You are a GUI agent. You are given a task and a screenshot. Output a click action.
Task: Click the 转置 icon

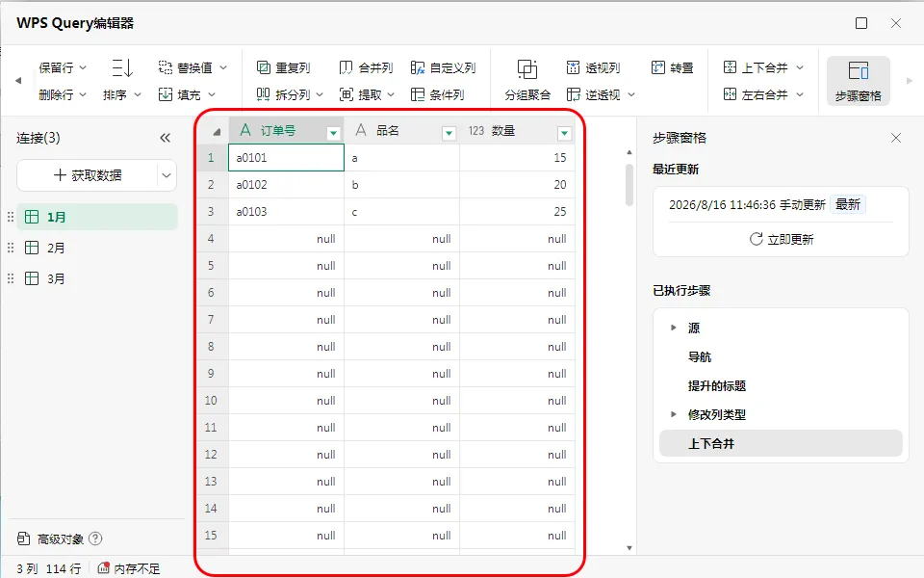[x=658, y=67]
